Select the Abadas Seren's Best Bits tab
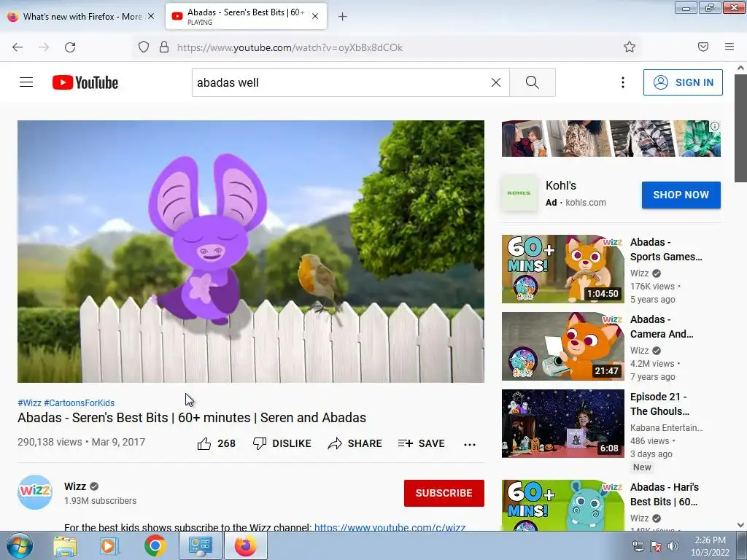 click(245, 16)
